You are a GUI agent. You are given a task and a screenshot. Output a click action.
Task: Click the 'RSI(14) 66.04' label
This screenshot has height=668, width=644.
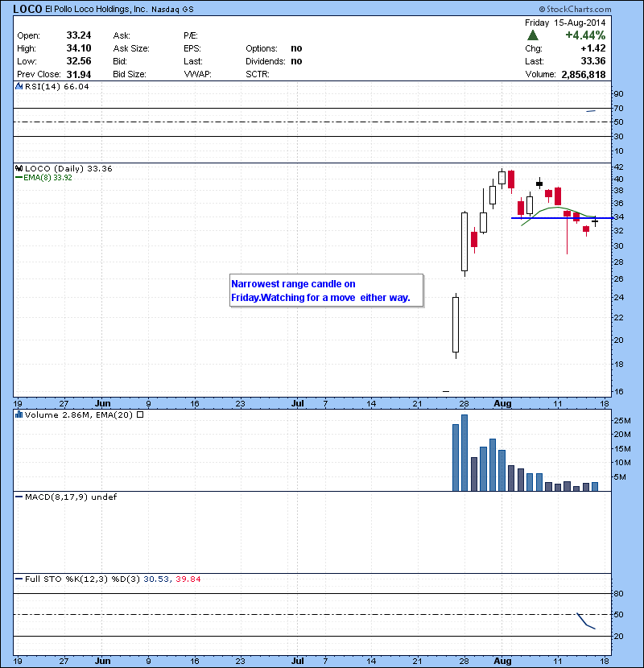click(x=56, y=86)
